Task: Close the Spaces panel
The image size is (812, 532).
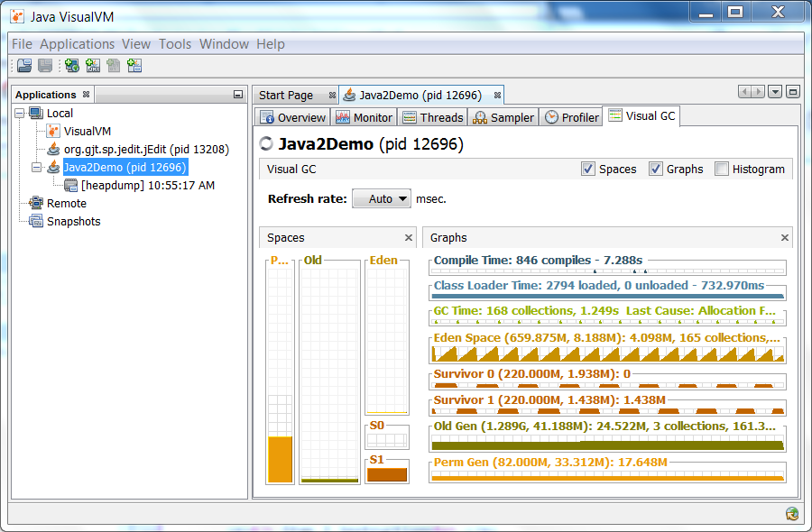Action: tap(411, 237)
